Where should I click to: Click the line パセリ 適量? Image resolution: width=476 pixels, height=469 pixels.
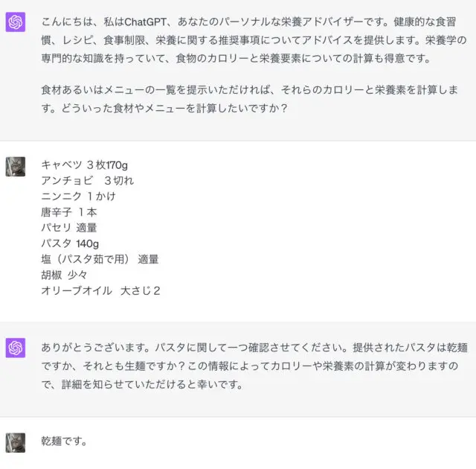tap(69, 228)
